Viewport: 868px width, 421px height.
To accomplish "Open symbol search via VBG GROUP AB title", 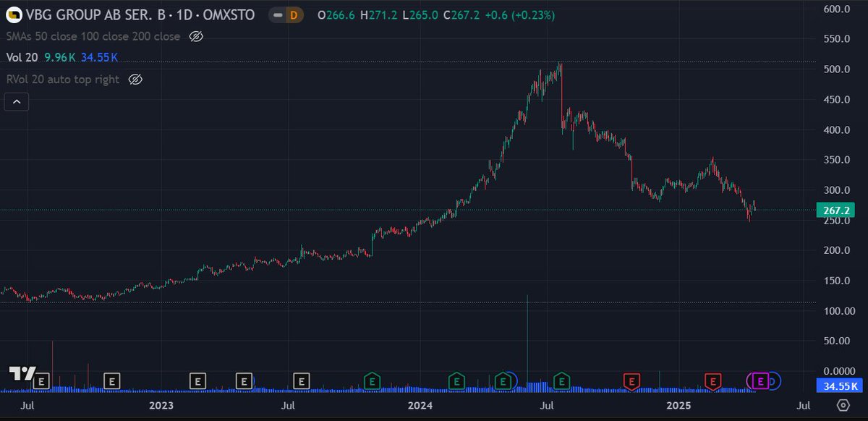I will 140,14.
